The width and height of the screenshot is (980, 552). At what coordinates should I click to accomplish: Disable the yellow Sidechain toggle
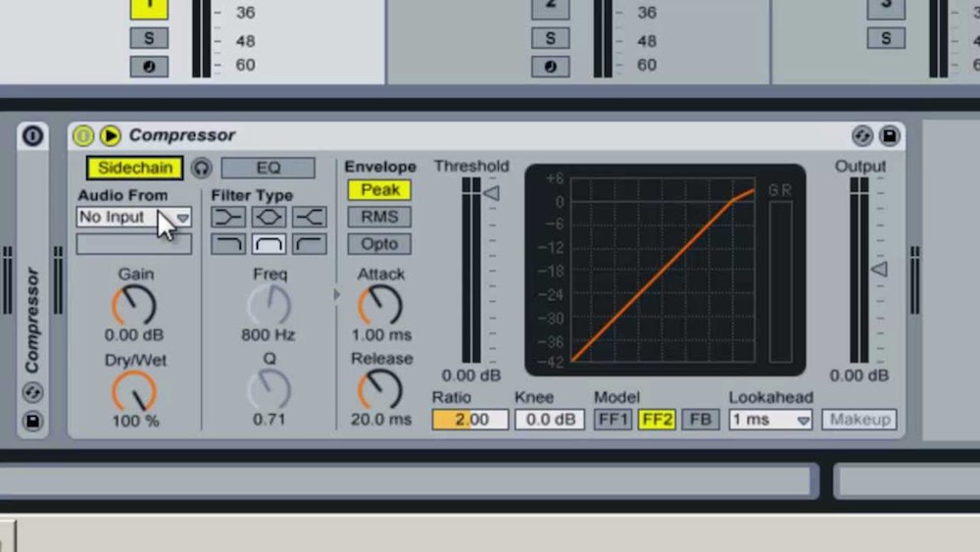[134, 168]
